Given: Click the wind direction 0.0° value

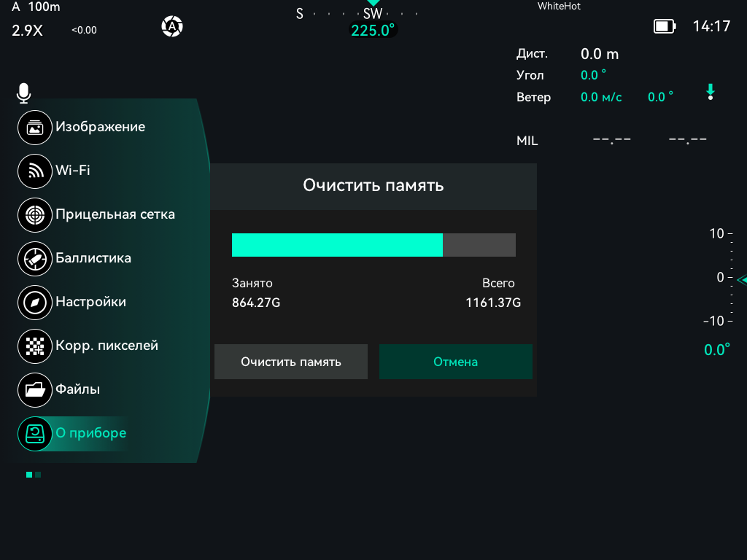Looking at the screenshot, I should [660, 97].
